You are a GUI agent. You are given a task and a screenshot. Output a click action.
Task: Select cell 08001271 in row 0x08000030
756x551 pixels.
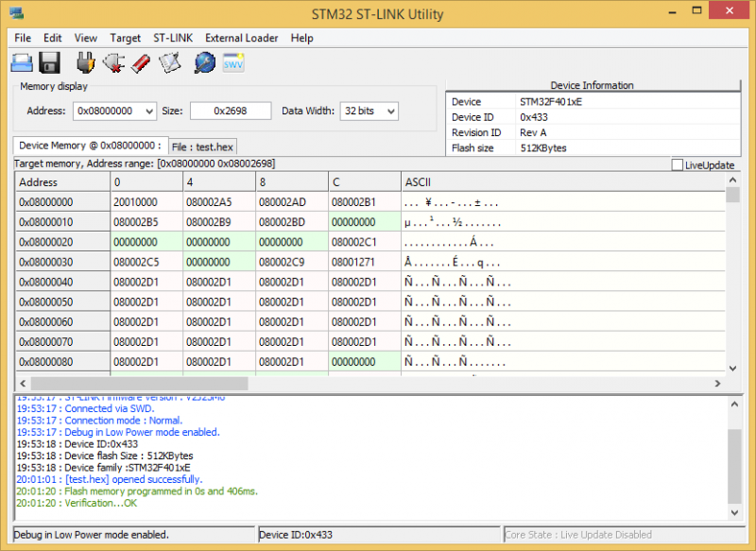(365, 262)
